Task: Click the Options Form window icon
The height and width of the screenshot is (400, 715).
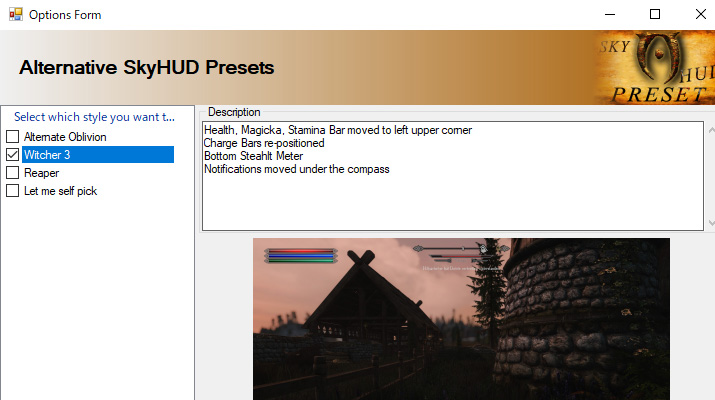Action: (x=16, y=15)
